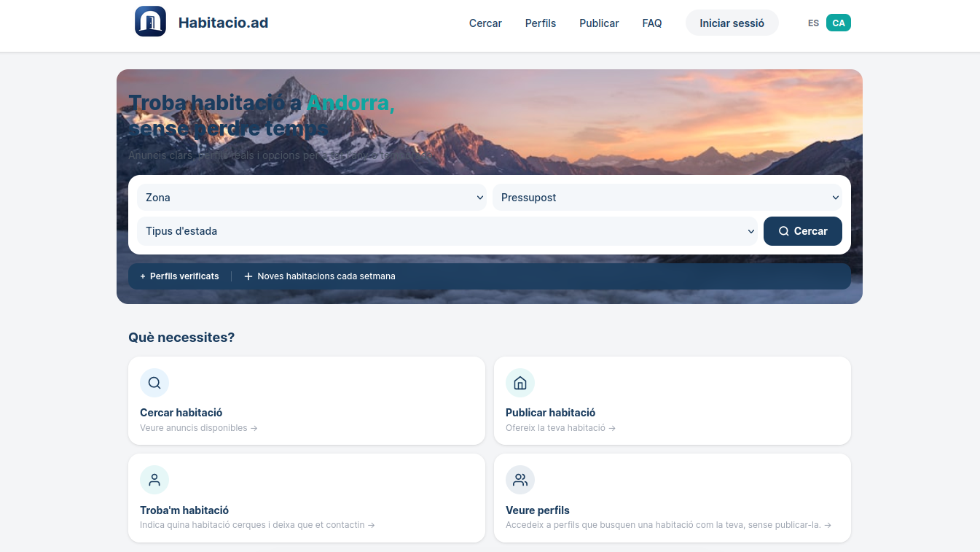Click the house icon in Publicar habitació card
The width and height of the screenshot is (980, 552).
(520, 383)
